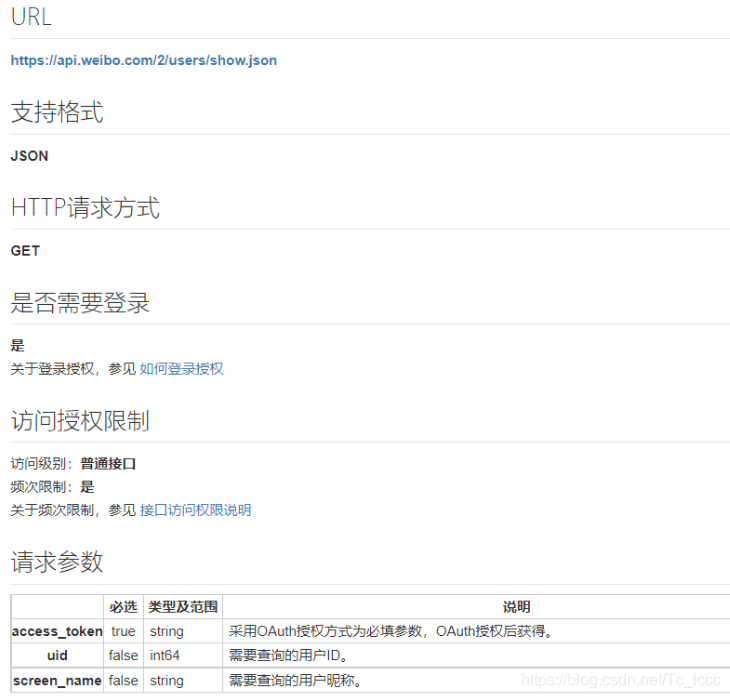Click the OAuth授权 description in access_token row
The width and height of the screenshot is (730, 698).
(390, 631)
